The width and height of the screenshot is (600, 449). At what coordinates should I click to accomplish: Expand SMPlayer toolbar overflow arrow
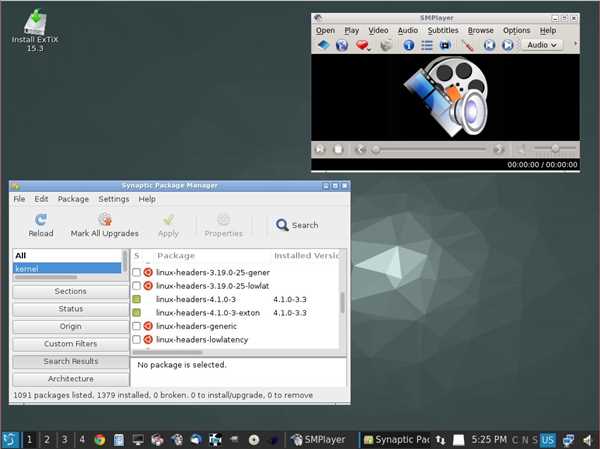575,44
